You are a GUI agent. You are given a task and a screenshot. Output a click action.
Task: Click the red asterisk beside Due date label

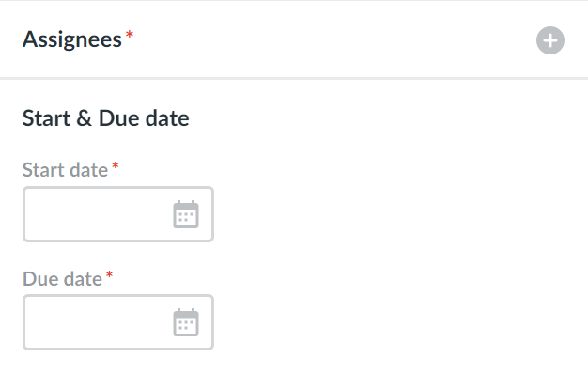coord(109,274)
